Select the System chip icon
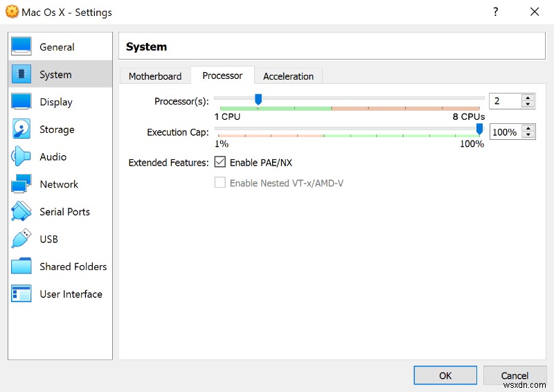This screenshot has width=554, height=392. pos(21,74)
